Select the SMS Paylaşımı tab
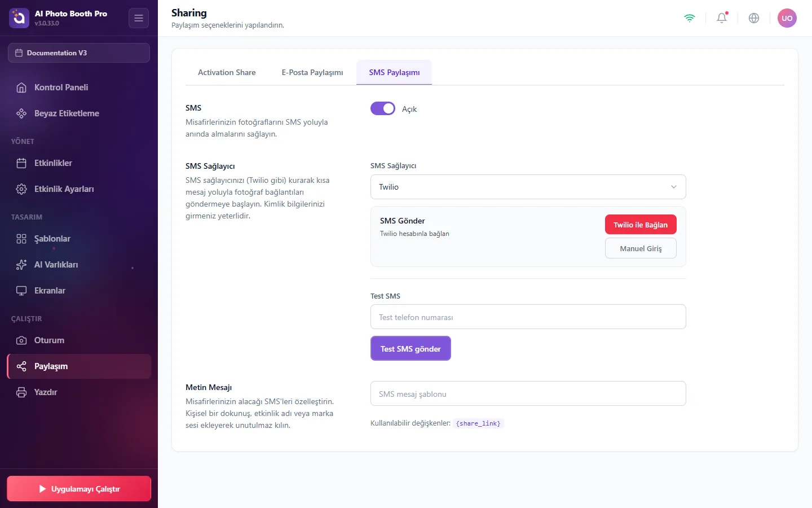 (x=394, y=72)
